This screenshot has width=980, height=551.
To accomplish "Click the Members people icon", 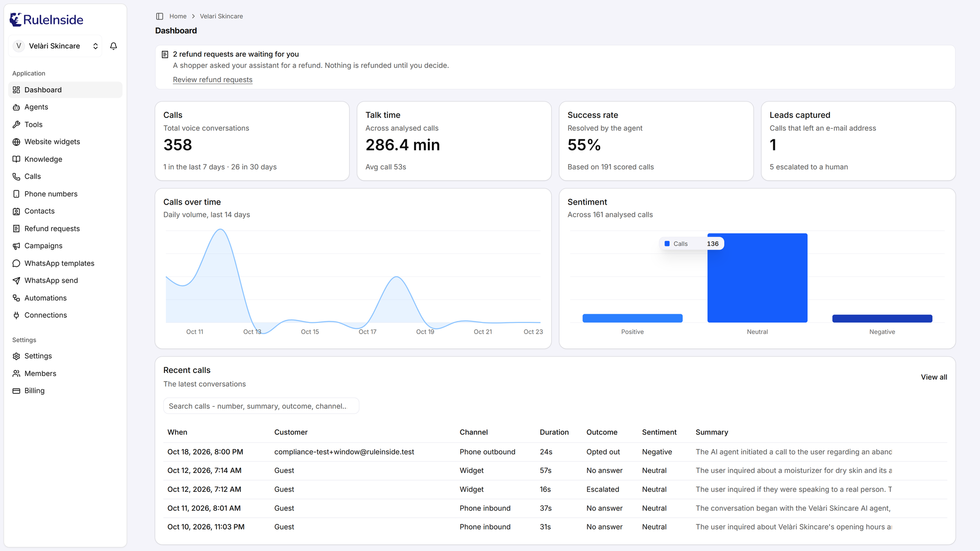I will [x=16, y=373].
